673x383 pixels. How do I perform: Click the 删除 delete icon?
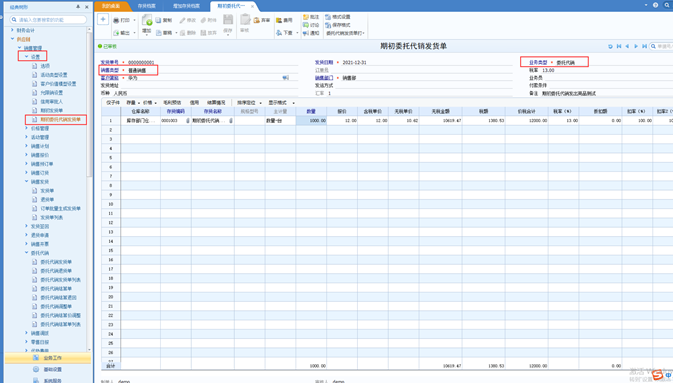click(x=182, y=33)
